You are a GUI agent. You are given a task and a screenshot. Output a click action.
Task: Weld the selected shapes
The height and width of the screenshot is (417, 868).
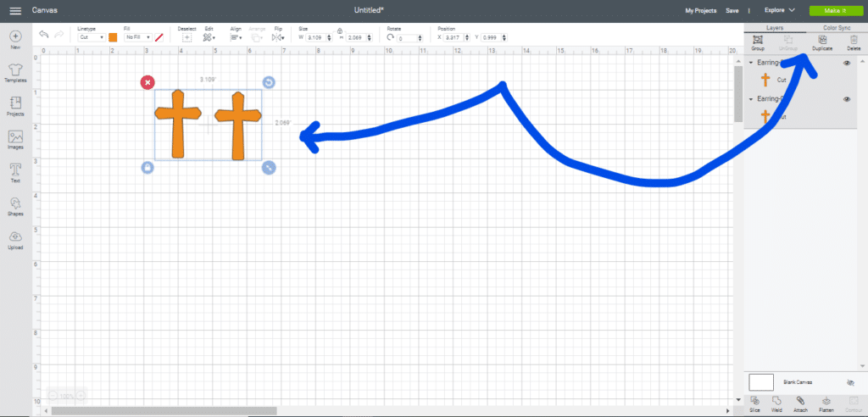pos(777,402)
